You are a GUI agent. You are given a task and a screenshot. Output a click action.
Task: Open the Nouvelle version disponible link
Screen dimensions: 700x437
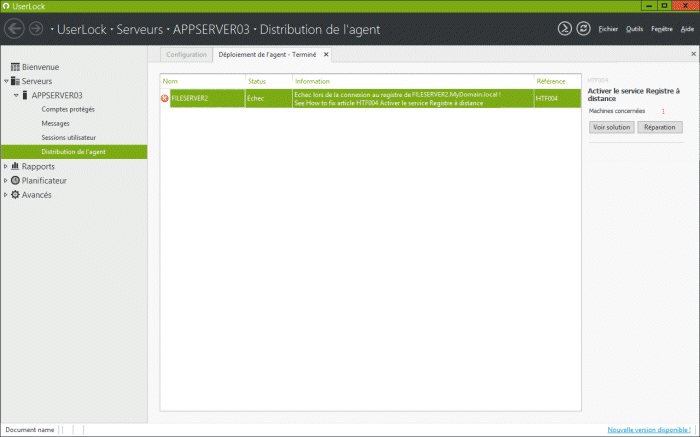tap(649, 430)
